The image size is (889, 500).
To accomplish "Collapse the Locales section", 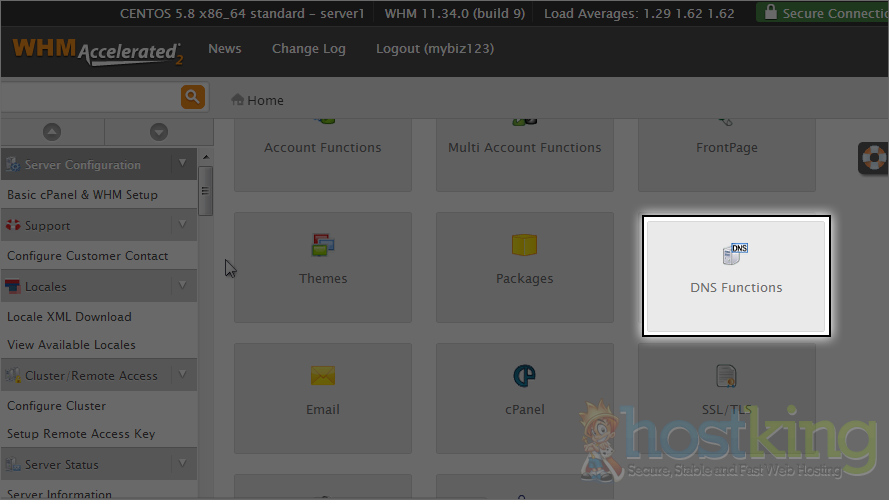I will [x=182, y=286].
